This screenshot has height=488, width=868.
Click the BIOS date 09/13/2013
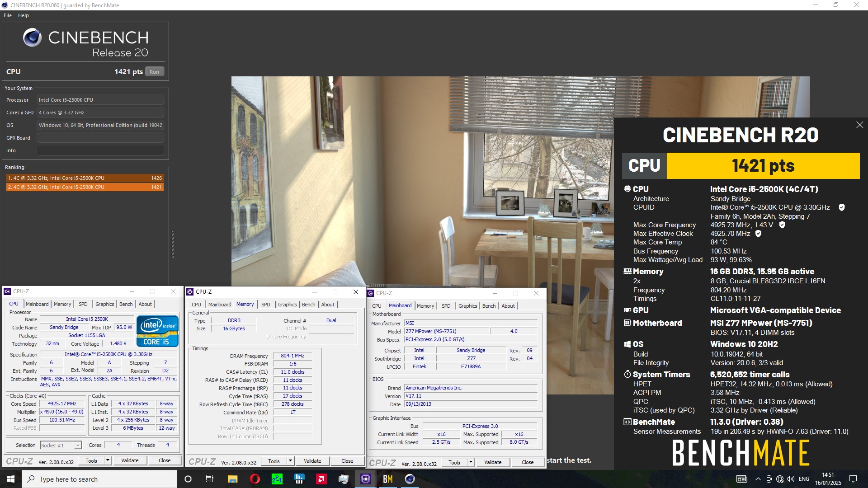click(471, 404)
